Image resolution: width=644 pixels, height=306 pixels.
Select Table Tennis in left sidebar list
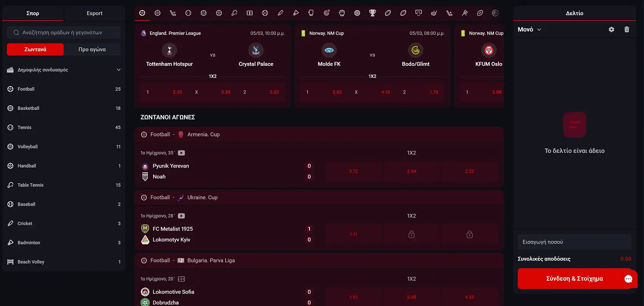pyautogui.click(x=64, y=185)
